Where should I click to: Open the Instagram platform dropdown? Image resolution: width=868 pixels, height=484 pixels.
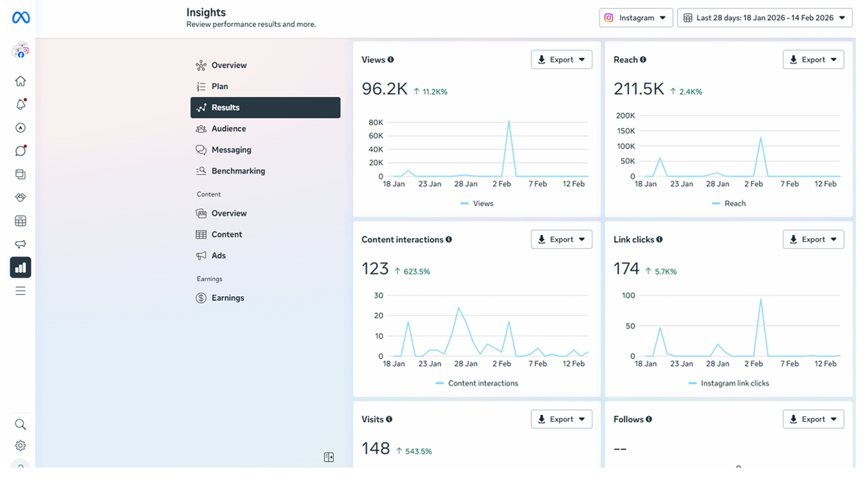(x=636, y=18)
